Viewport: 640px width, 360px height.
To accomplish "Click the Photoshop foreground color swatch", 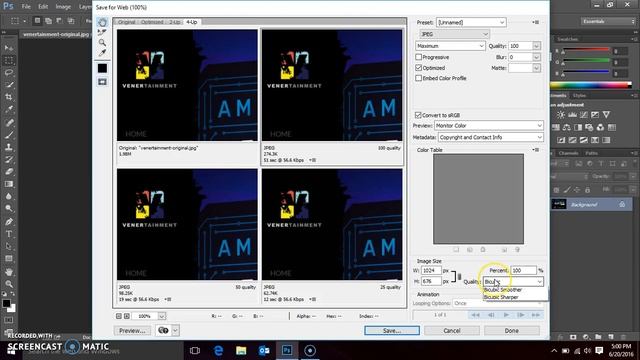I will pyautogui.click(x=6, y=303).
